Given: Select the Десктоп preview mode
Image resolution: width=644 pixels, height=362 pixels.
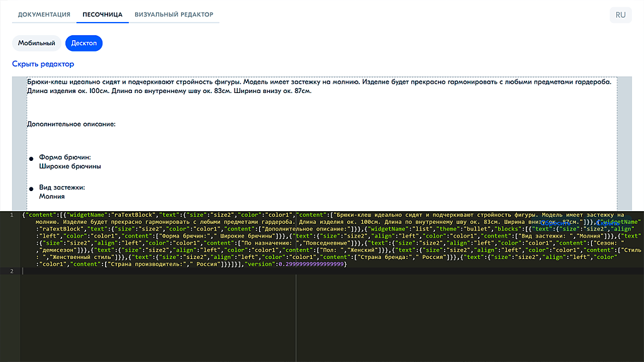Looking at the screenshot, I should (x=84, y=43).
